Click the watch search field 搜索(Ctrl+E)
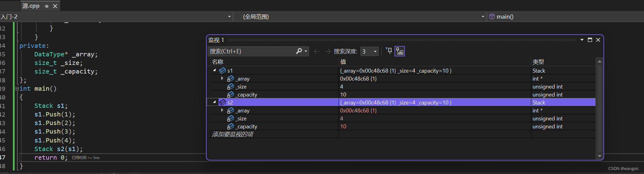The width and height of the screenshot is (644, 174). (252, 51)
